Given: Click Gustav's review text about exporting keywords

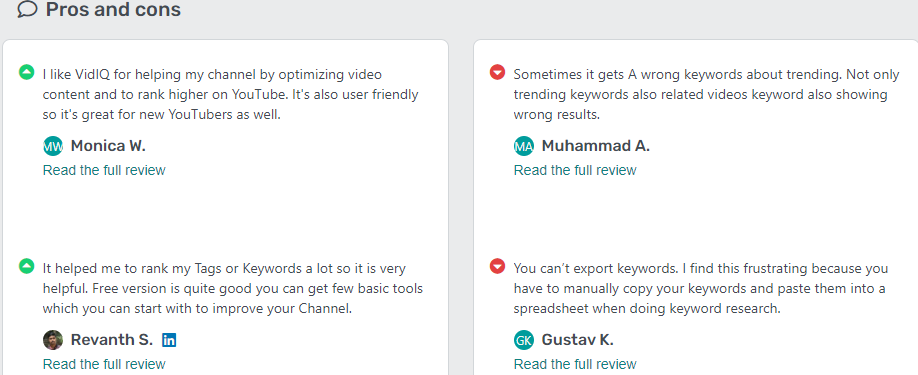Looking at the screenshot, I should [701, 288].
